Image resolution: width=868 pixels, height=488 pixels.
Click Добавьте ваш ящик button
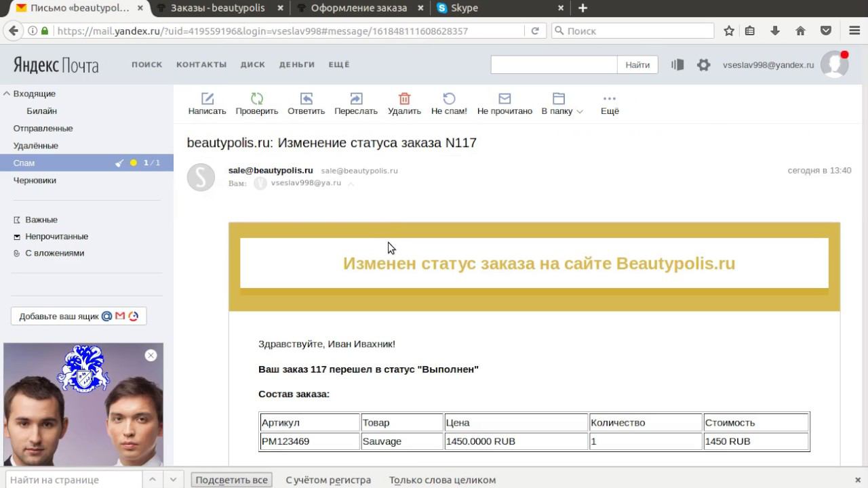[x=79, y=316]
